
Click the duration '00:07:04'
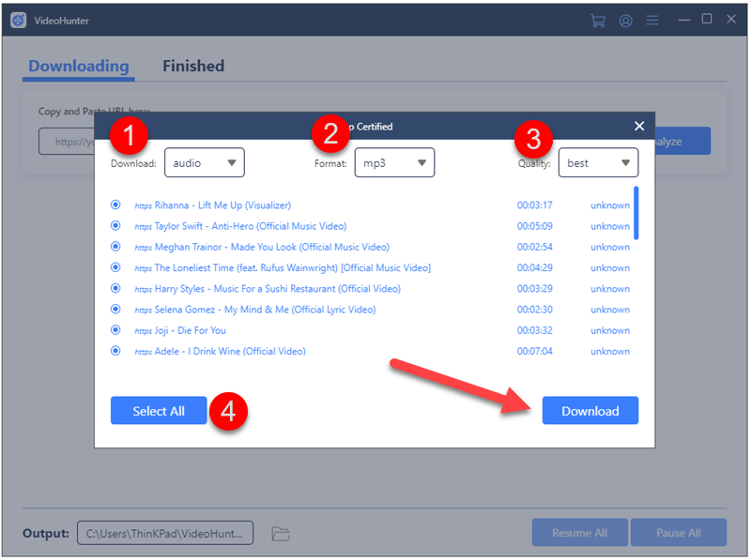534,352
